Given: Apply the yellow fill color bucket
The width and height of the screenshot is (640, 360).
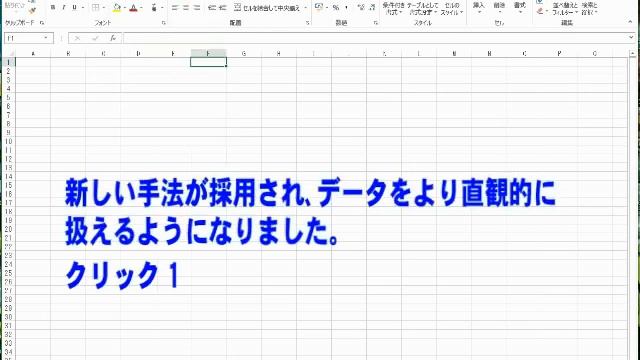Looking at the screenshot, I should point(117,8).
